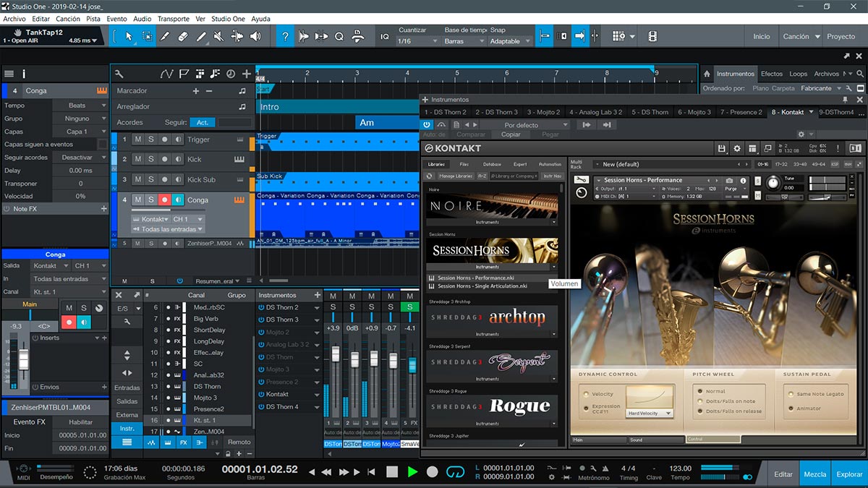Viewport: 868px width, 488px height.
Task: Open the Grupo Ninguno dropdown
Action: tap(80, 119)
